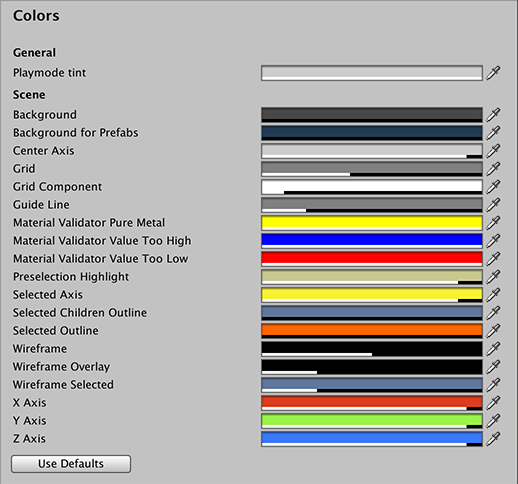Open the yellow Pure Metal validator swatch
This screenshot has width=518, height=484.
372,223
